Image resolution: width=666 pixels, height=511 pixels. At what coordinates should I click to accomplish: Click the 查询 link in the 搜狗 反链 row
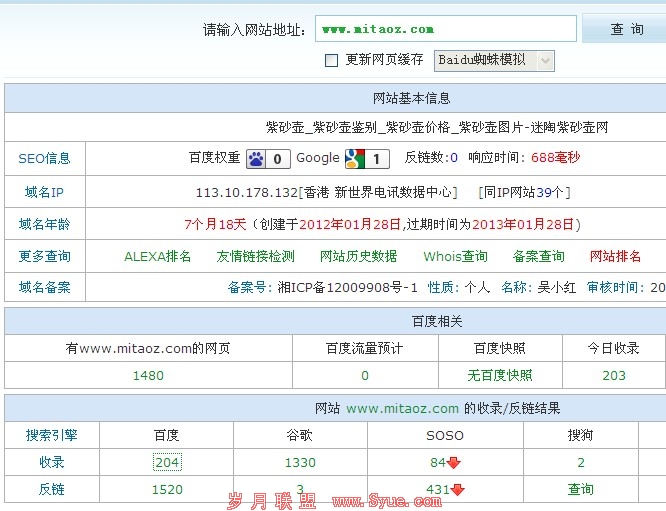click(581, 489)
